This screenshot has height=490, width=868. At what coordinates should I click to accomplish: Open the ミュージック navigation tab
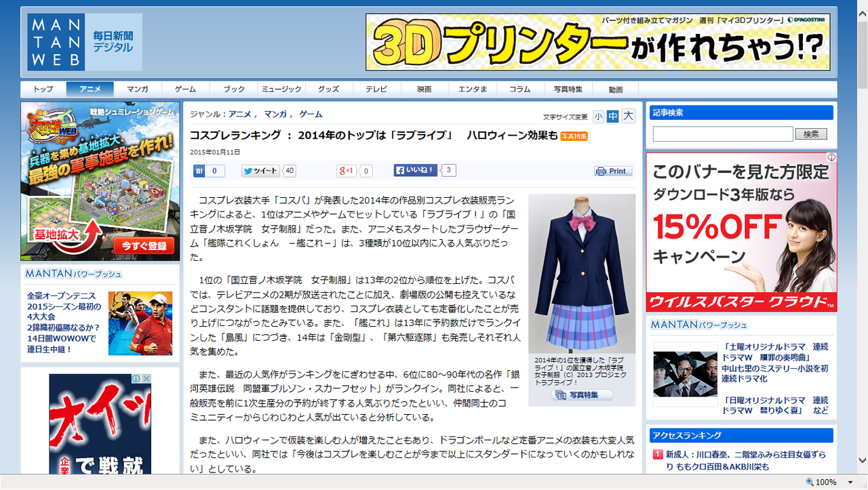(x=281, y=89)
